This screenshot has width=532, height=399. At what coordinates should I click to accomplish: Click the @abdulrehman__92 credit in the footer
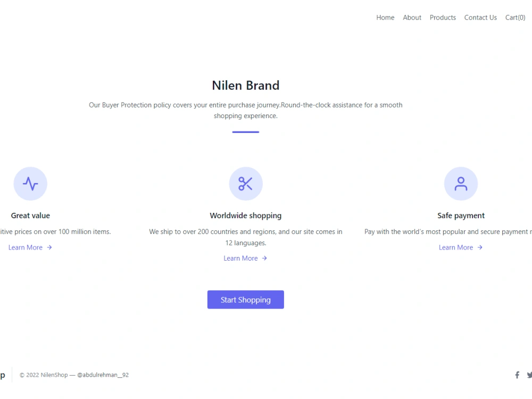pyautogui.click(x=103, y=375)
